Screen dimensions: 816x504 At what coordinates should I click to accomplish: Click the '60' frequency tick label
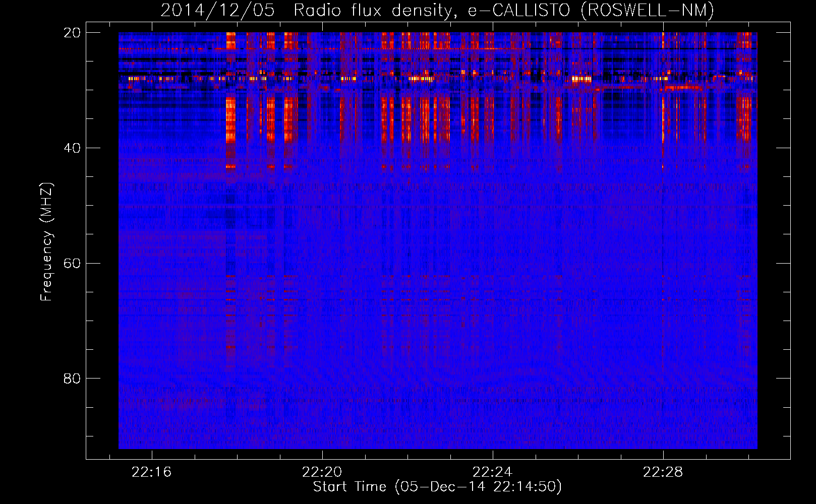tap(72, 263)
